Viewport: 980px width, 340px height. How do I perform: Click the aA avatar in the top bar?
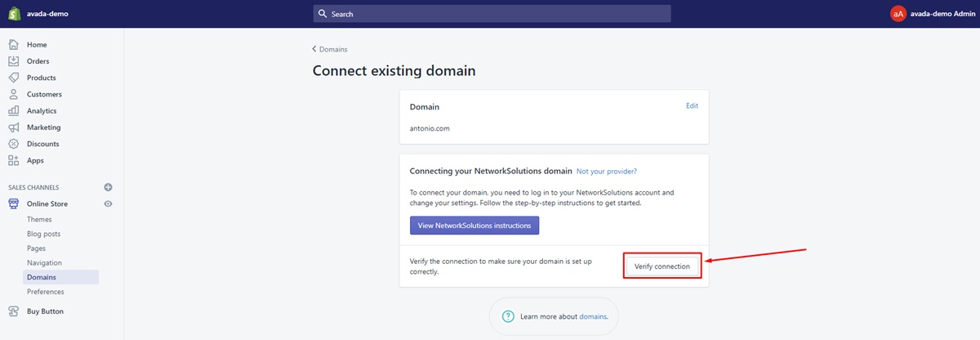pyautogui.click(x=898, y=14)
